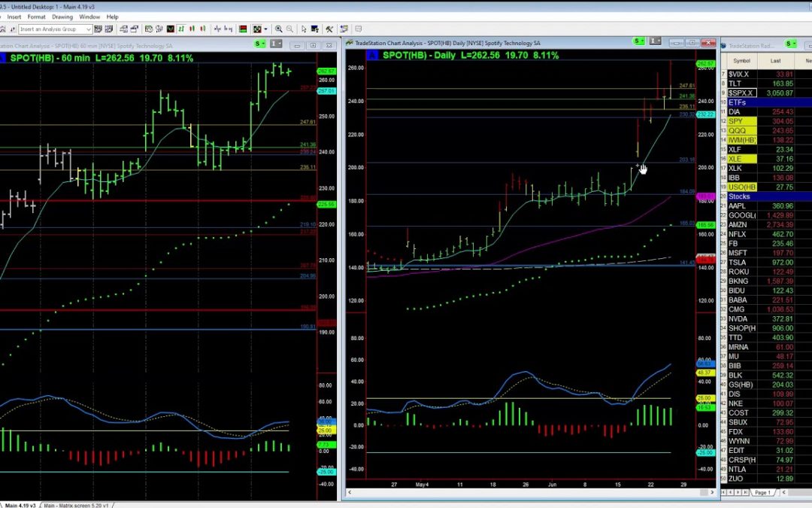Image resolution: width=812 pixels, height=508 pixels.
Task: Select the AMZN symbol cell
Action: pos(742,224)
